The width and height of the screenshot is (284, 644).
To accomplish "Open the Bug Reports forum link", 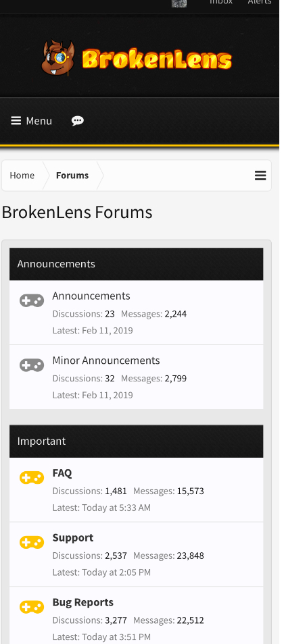I will (x=82, y=602).
